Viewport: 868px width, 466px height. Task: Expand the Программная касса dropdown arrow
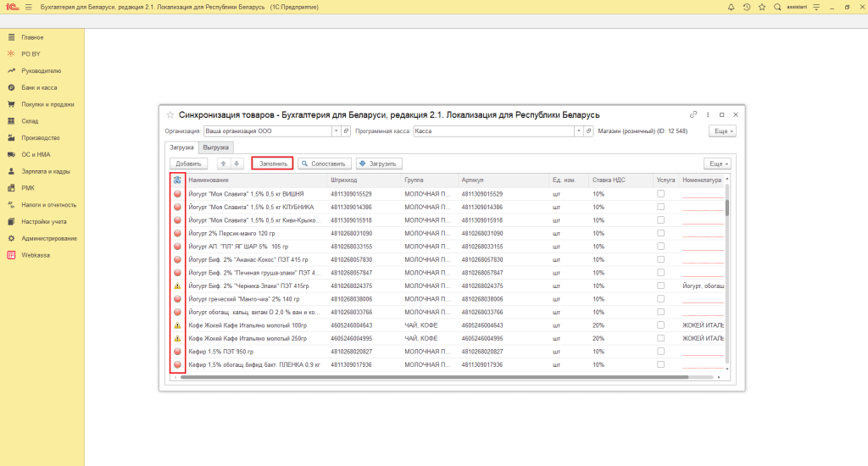578,131
